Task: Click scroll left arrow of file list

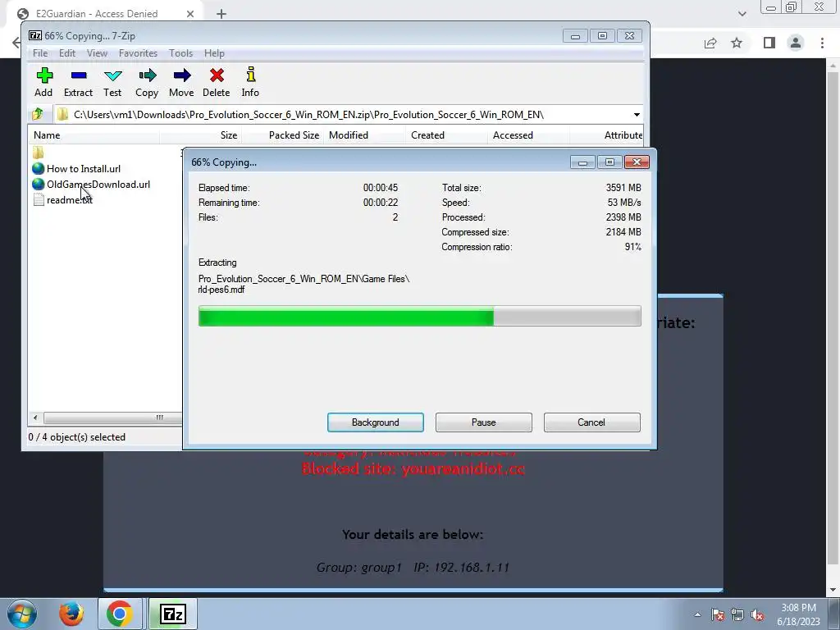Action: (x=35, y=418)
